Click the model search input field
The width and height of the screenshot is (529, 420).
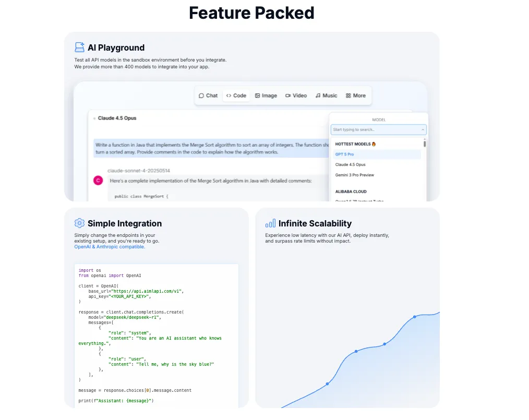379,129
